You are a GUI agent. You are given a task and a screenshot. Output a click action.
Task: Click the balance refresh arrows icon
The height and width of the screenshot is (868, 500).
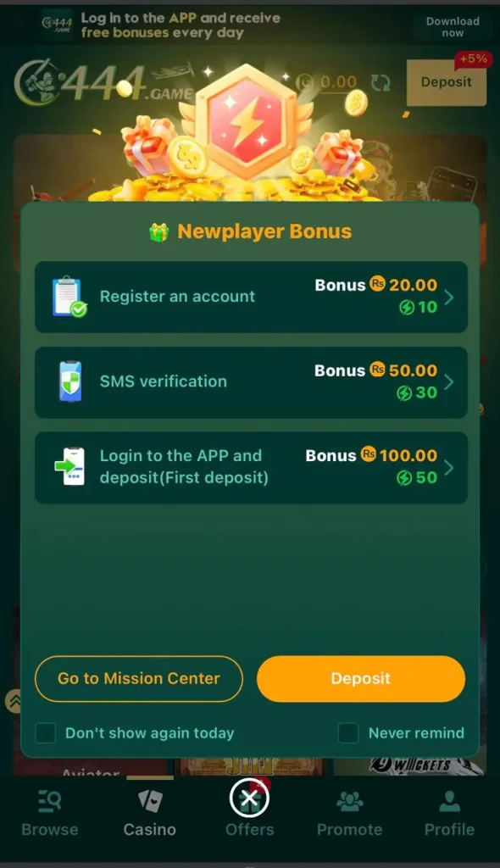point(381,83)
